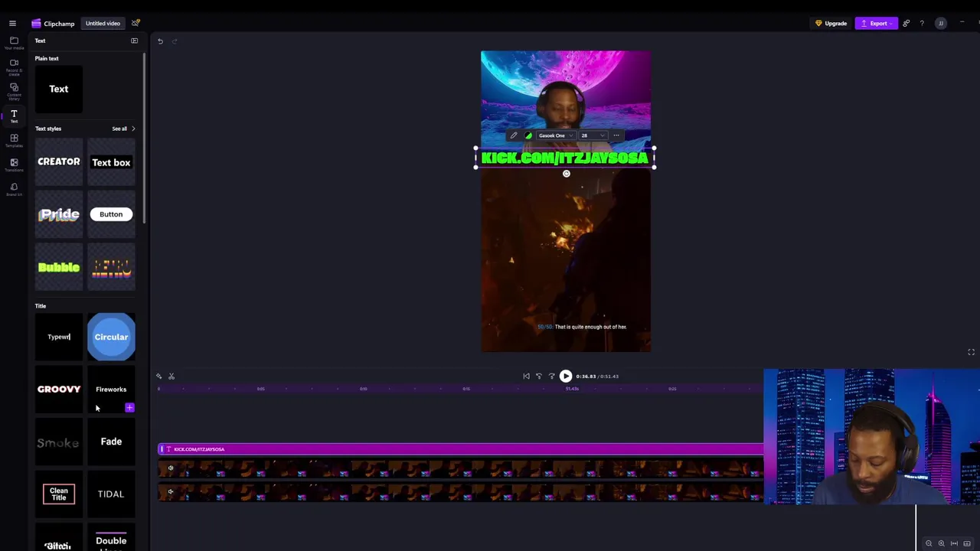Open Transitions sidebar tab

(14, 165)
